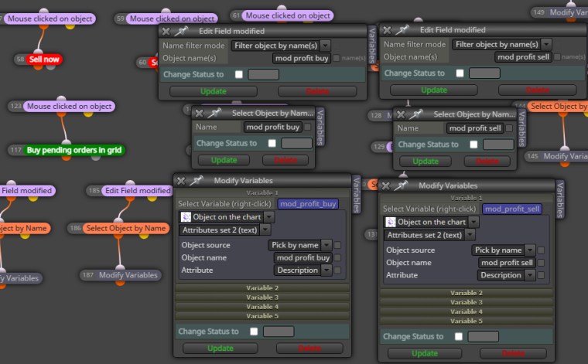This screenshot has width=588, height=364.
Task: Toggle Change Status checkbox in mod profit sell Select Object panel
Action: 473,145
